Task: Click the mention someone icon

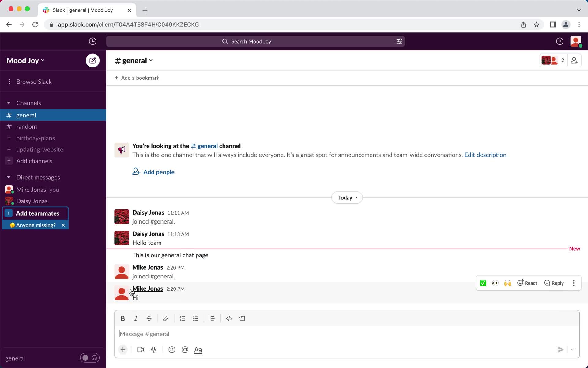Action: point(185,349)
